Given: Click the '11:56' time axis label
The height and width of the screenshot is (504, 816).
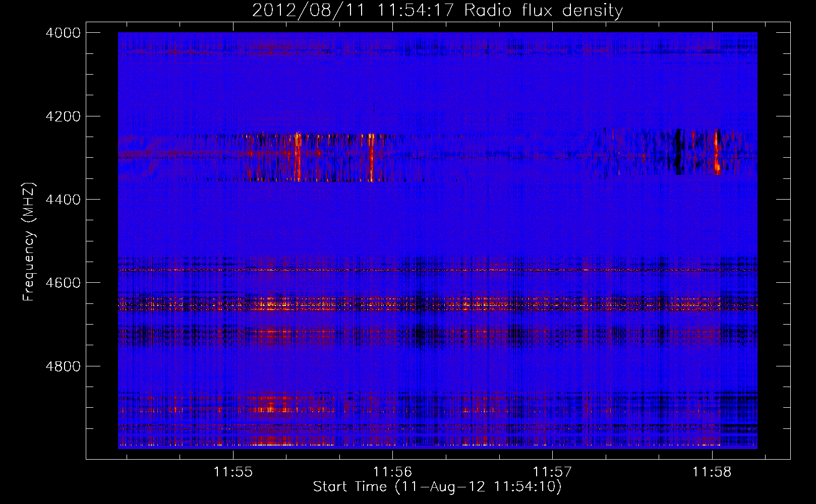Looking at the screenshot, I should coord(392,472).
